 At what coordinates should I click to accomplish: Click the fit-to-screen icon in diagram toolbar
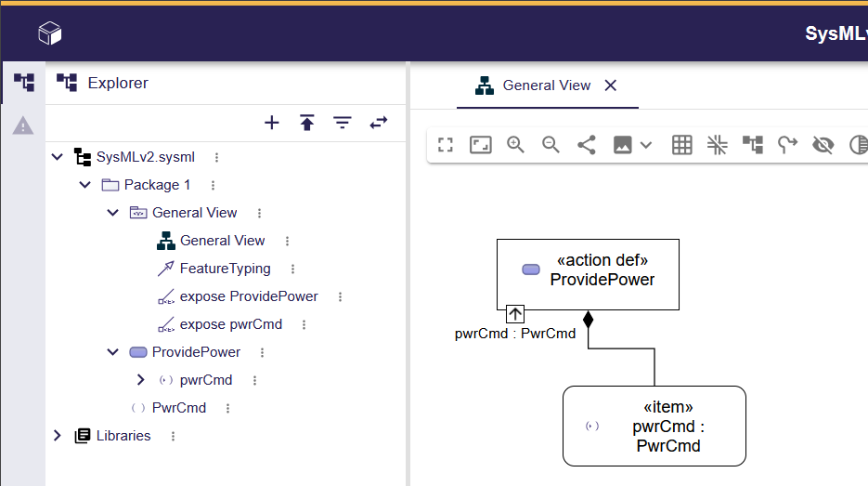click(480, 145)
